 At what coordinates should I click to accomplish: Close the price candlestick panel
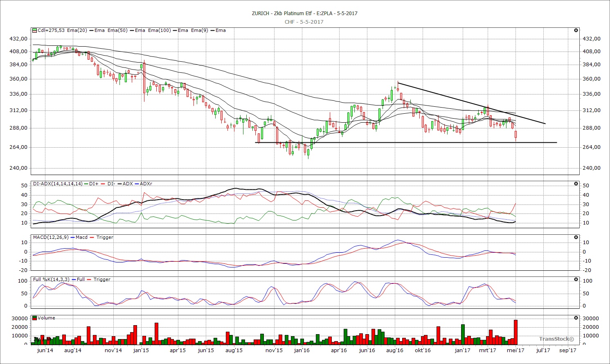click(576, 30)
